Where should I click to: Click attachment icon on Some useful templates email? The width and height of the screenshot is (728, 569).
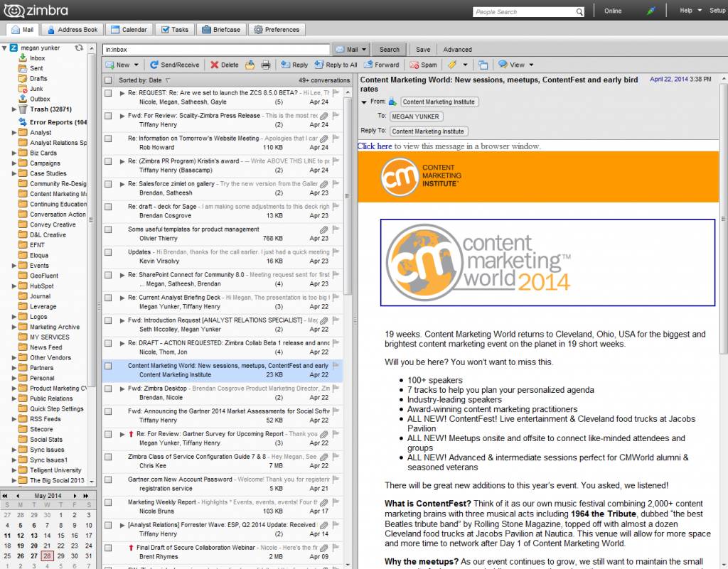click(x=324, y=229)
